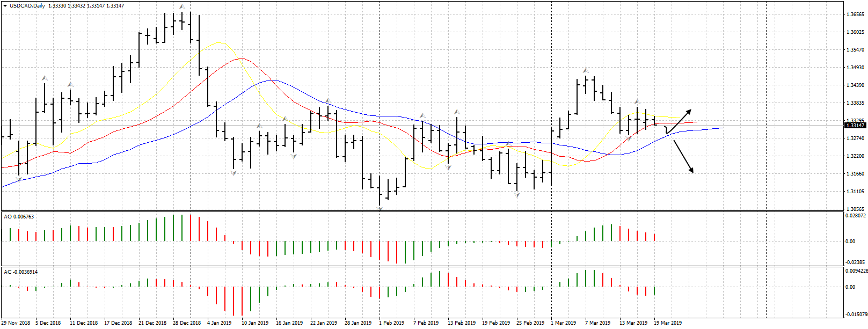Image resolution: width=868 pixels, height=329 pixels.
Task: Click the 1 Feb 2019 date label
Action: pos(391,323)
